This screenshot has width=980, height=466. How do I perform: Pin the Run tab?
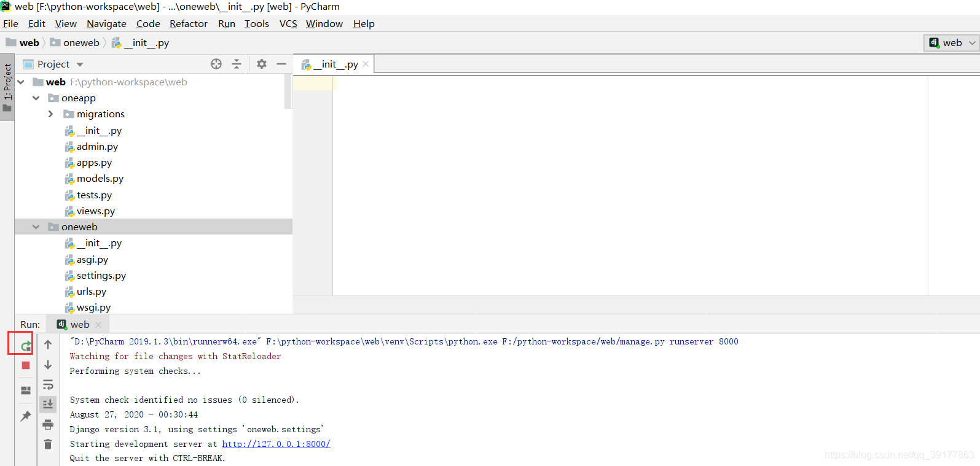[x=26, y=416]
